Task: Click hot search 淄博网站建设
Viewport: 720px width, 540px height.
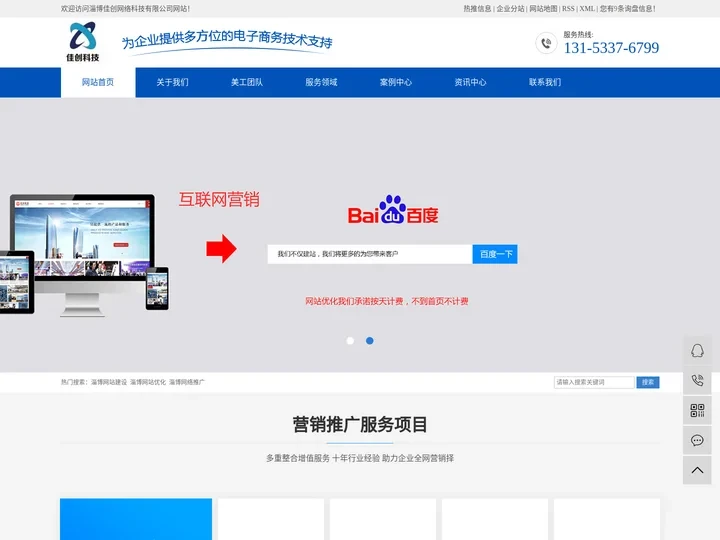Action: pos(109,382)
